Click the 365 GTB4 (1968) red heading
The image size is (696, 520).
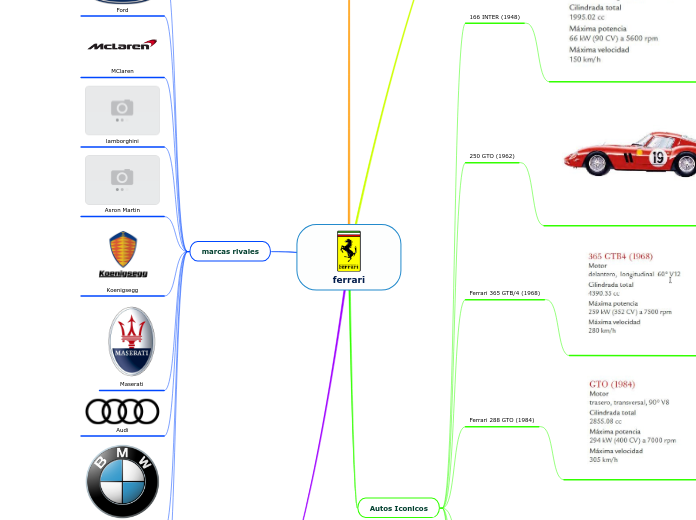point(621,256)
